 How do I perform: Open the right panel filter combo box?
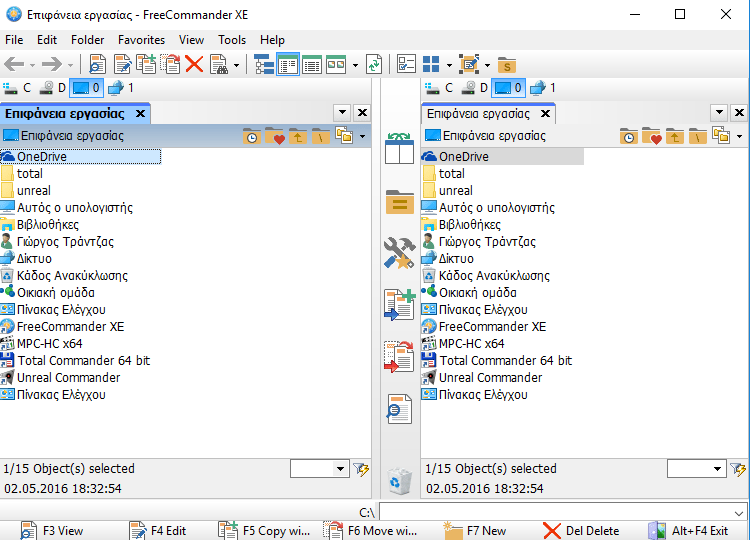(697, 469)
